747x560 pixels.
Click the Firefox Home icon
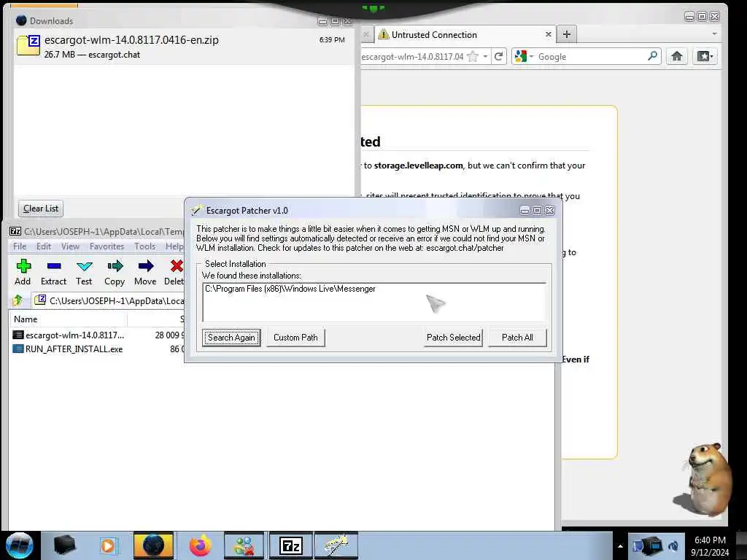pyautogui.click(x=676, y=57)
